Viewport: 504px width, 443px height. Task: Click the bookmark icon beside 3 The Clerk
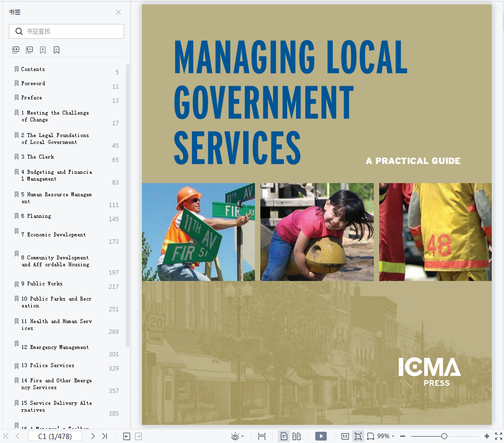17,157
